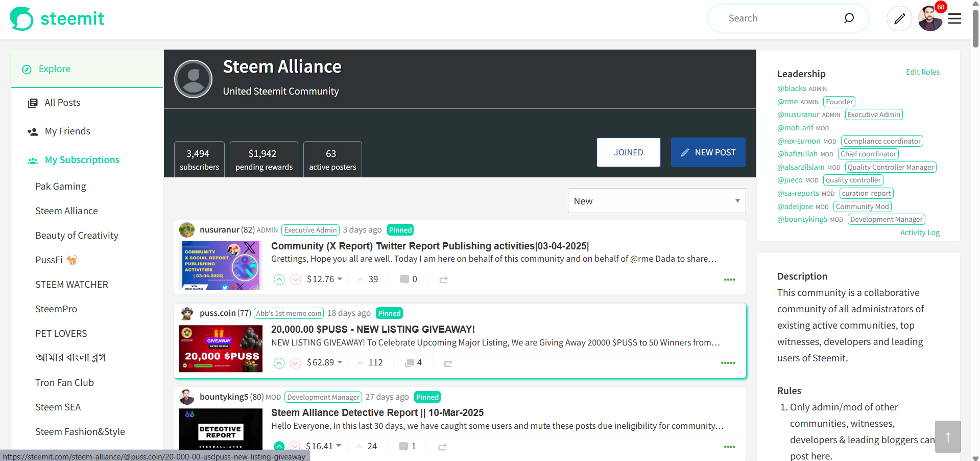Downvote the Twitter Report post

tap(296, 280)
